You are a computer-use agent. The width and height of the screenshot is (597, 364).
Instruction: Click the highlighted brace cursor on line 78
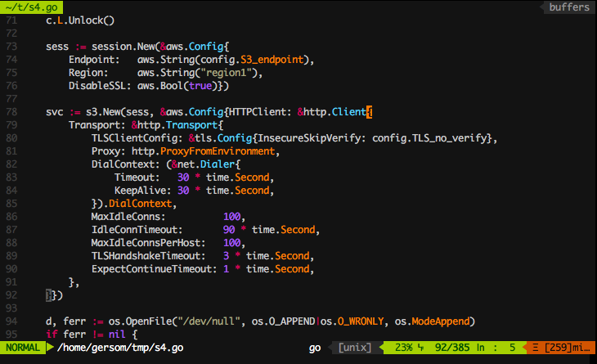[369, 112]
